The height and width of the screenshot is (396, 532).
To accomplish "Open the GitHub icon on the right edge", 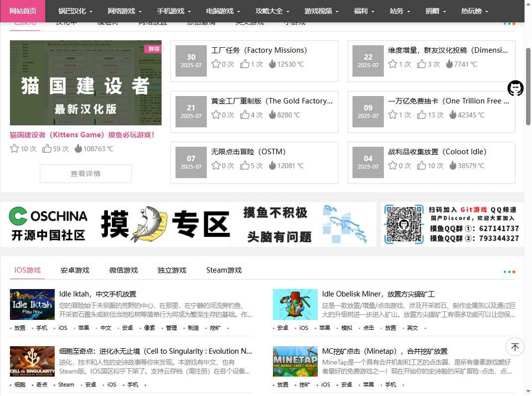I will pos(516,88).
